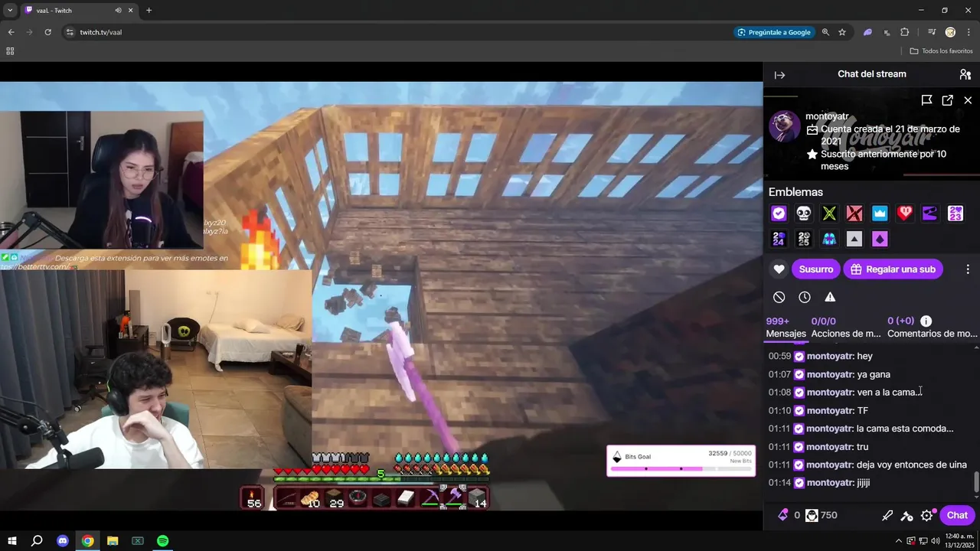The height and width of the screenshot is (551, 980).
Task: Open Discord from the Windows taskbar
Action: click(x=63, y=541)
